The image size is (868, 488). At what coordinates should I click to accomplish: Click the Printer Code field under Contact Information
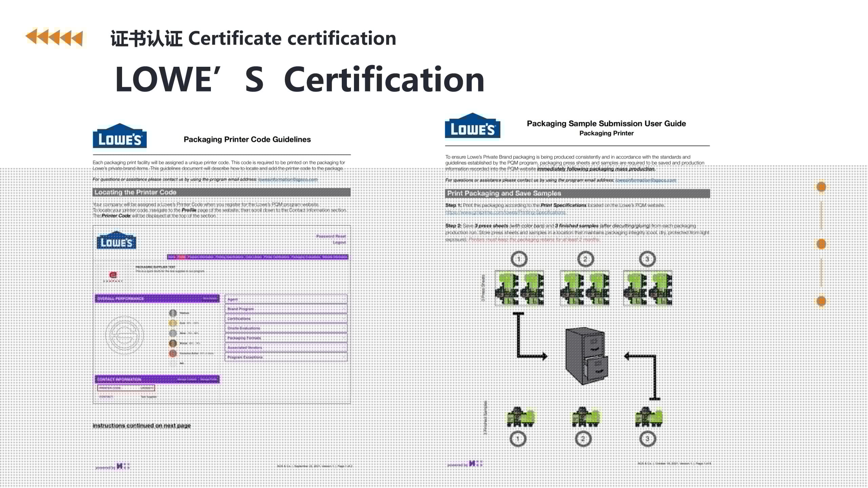click(126, 388)
